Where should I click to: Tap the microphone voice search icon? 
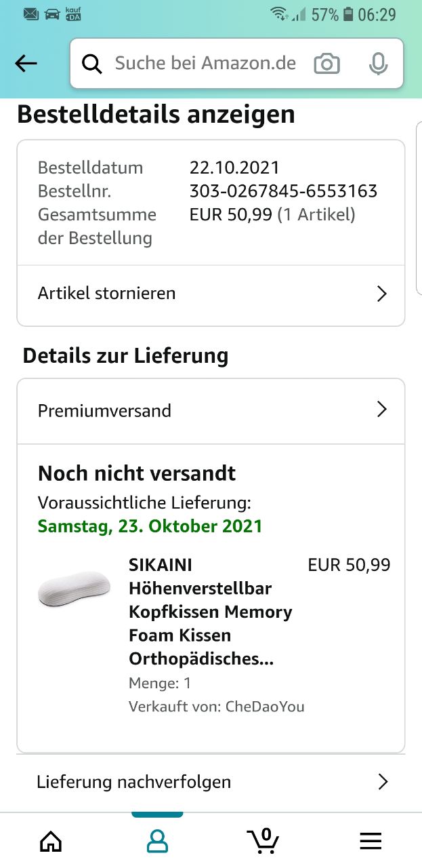pos(378,64)
